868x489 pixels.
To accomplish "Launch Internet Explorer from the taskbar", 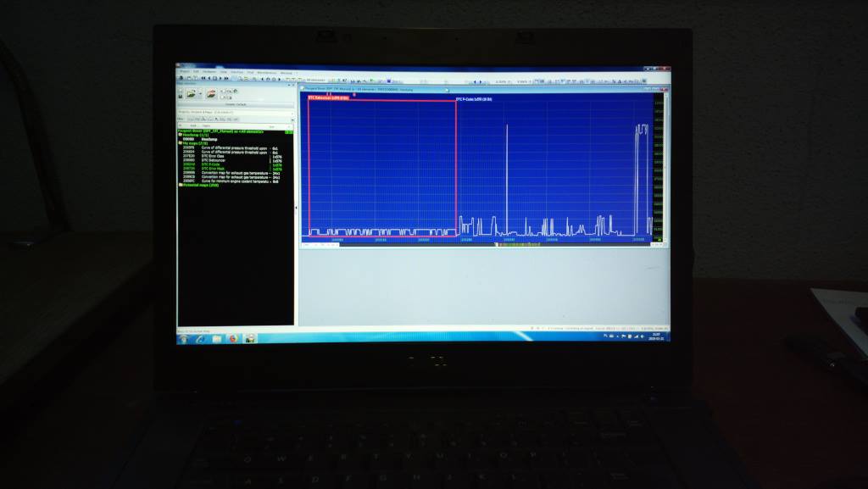I will [200, 338].
